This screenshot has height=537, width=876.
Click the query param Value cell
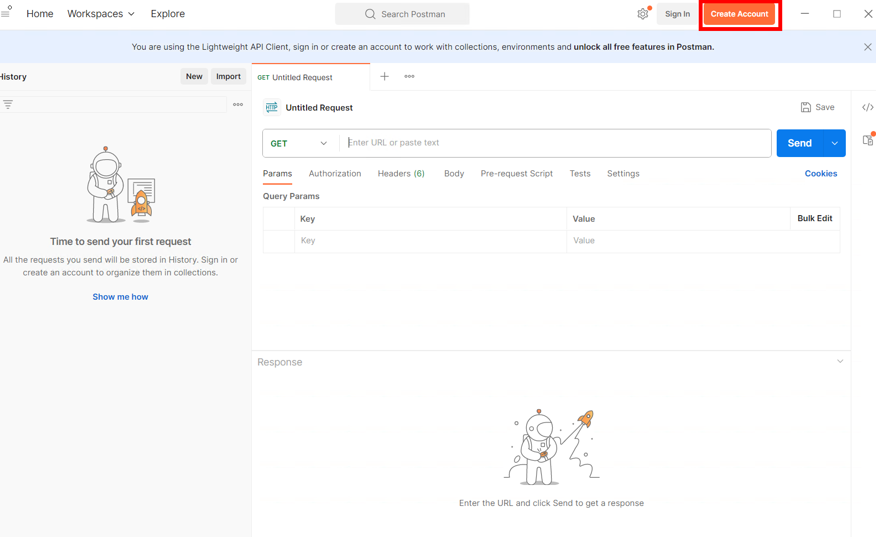click(x=703, y=241)
